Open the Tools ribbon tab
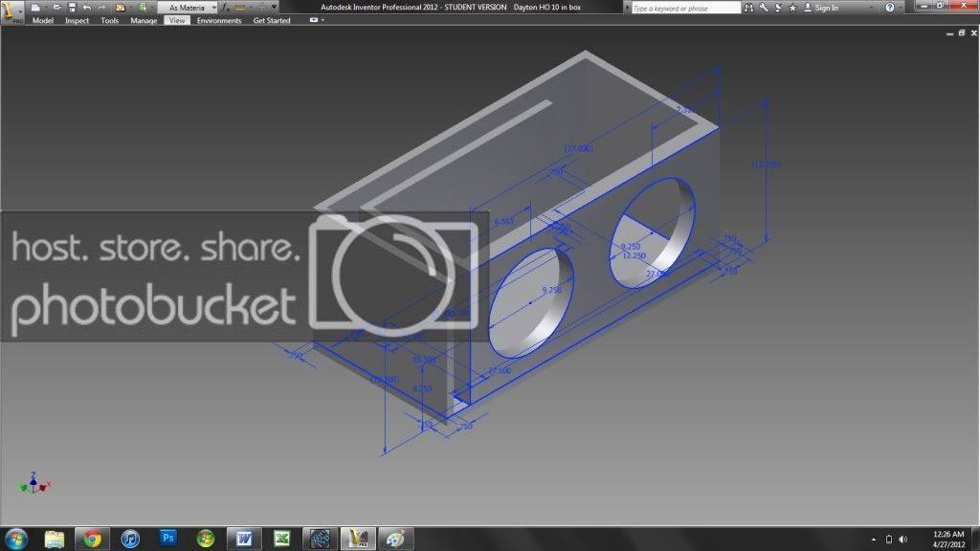980x551 pixels. pyautogui.click(x=109, y=21)
